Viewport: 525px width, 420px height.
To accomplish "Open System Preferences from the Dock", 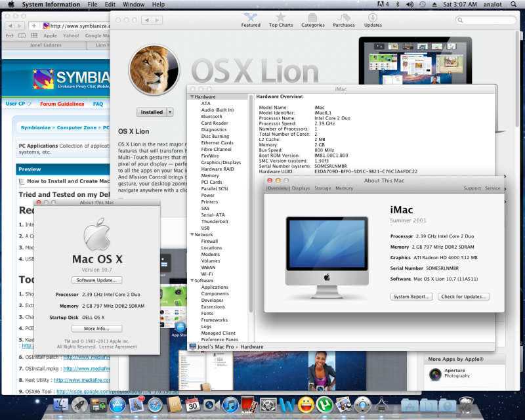I will (x=268, y=406).
